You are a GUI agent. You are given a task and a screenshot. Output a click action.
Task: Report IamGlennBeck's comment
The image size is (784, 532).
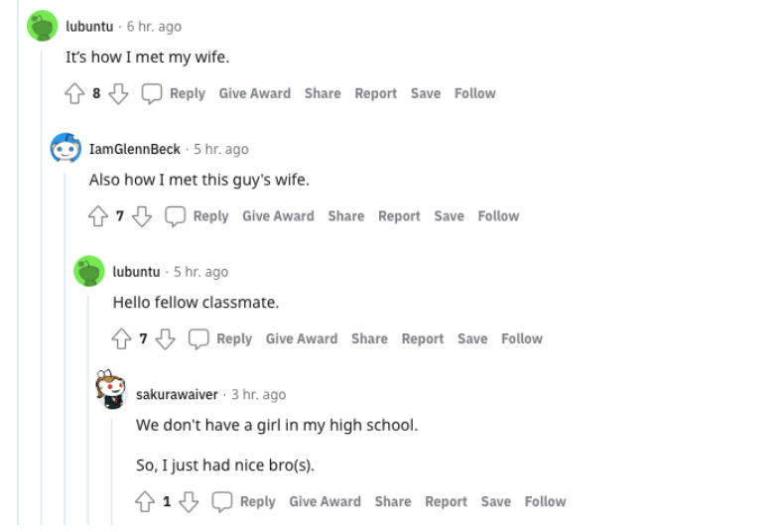(399, 216)
